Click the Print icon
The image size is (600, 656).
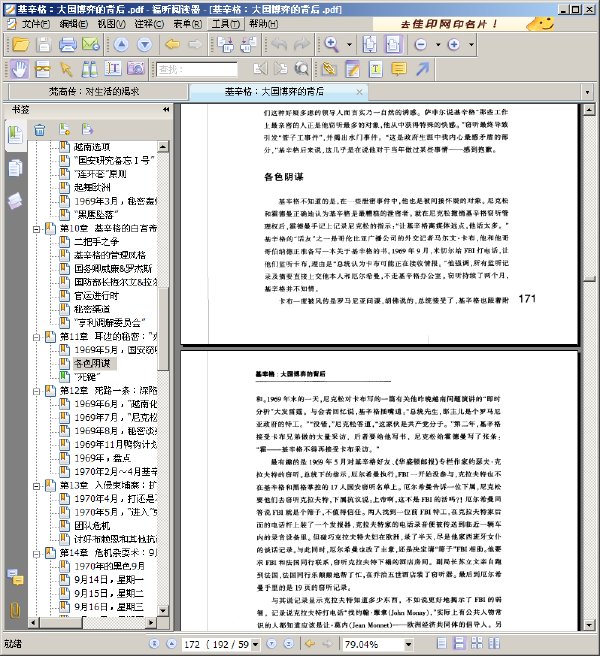tap(67, 44)
